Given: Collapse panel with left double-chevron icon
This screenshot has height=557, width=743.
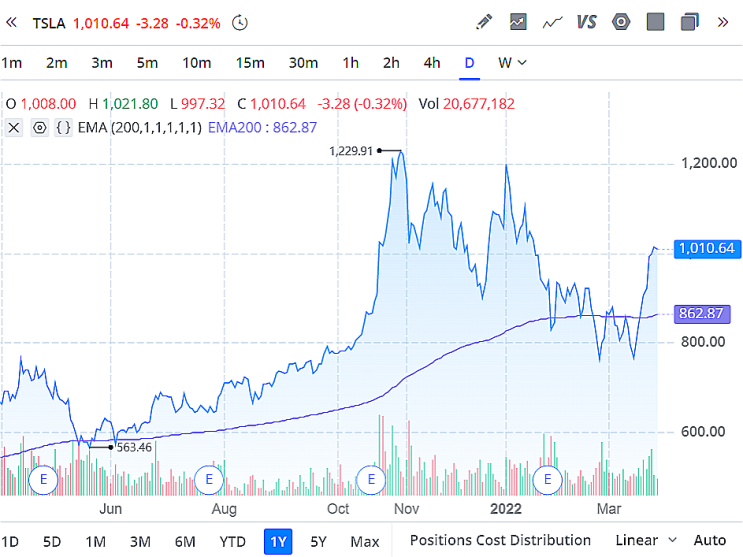Looking at the screenshot, I should tap(11, 22).
